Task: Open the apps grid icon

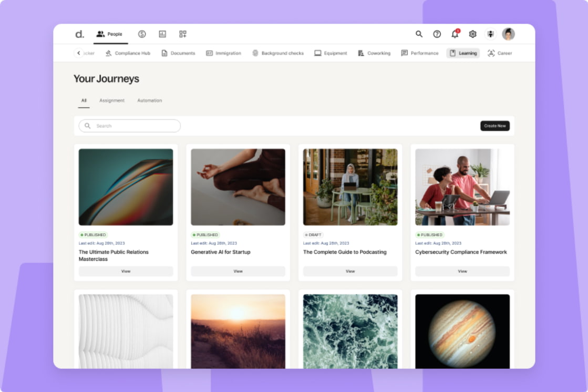Action: 183,34
